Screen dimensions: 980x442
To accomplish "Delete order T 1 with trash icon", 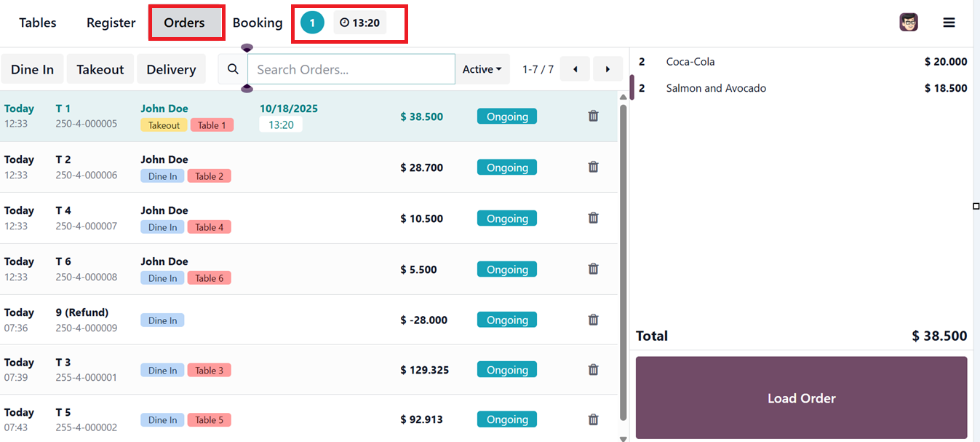I will (x=593, y=116).
